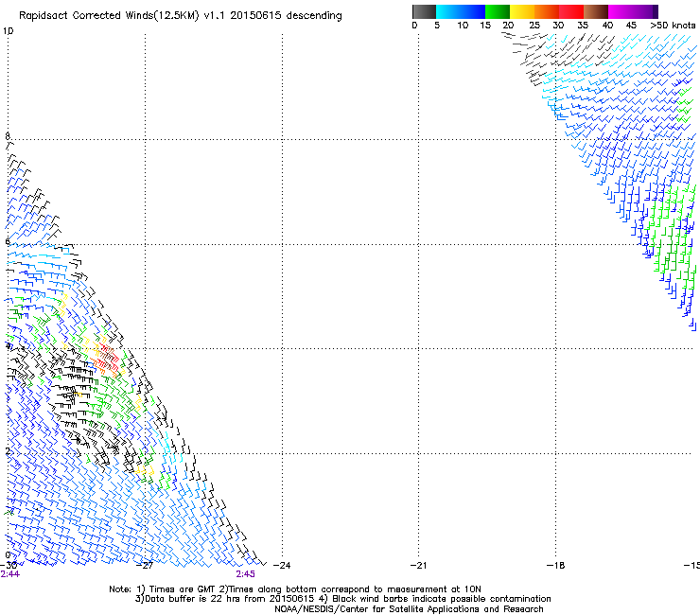700x615 pixels.
Task: Select the yellow 20-25 knots legend segment
Action: (x=522, y=11)
